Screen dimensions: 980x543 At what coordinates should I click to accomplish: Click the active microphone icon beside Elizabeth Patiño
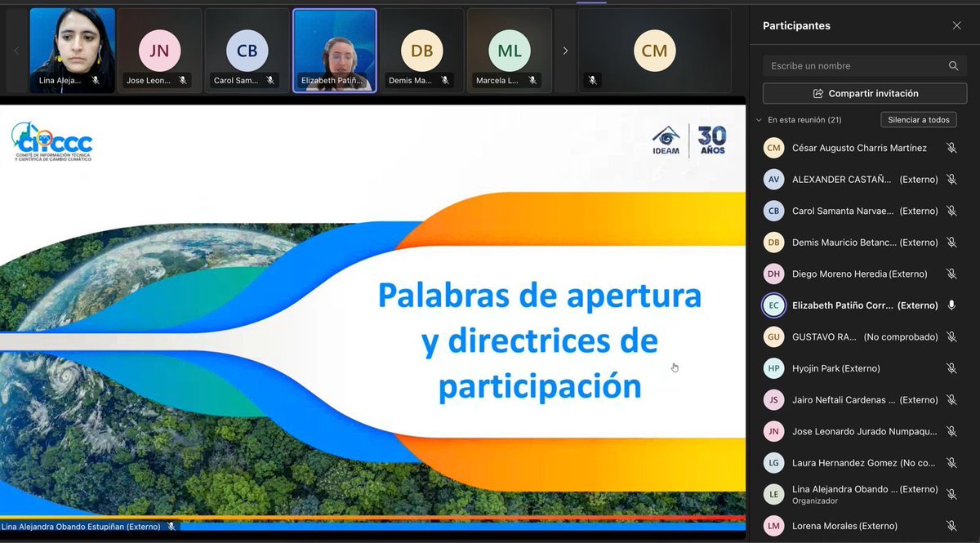(951, 305)
